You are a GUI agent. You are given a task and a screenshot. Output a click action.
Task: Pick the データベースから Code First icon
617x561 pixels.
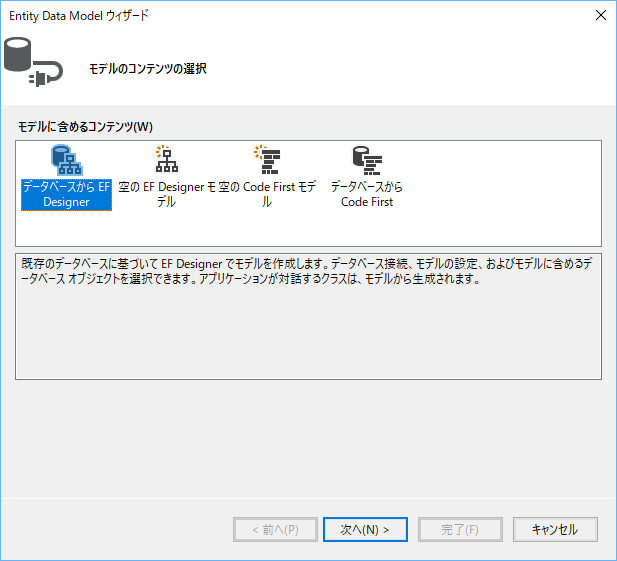click(x=366, y=160)
